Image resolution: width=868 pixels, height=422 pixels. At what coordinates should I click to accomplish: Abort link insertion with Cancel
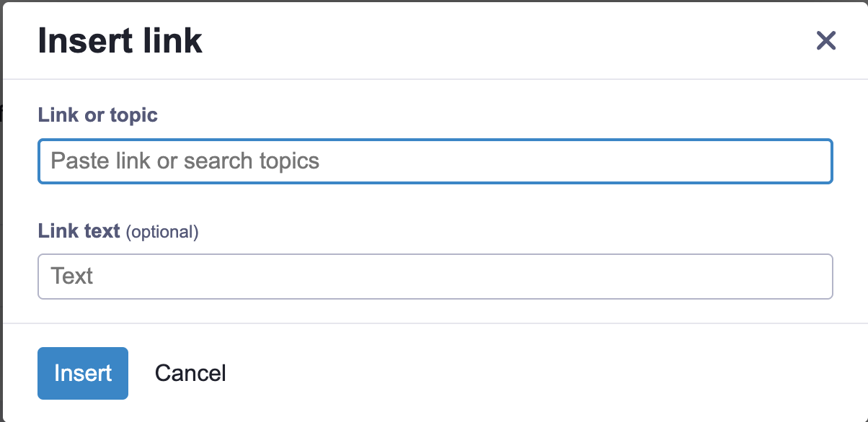(190, 373)
